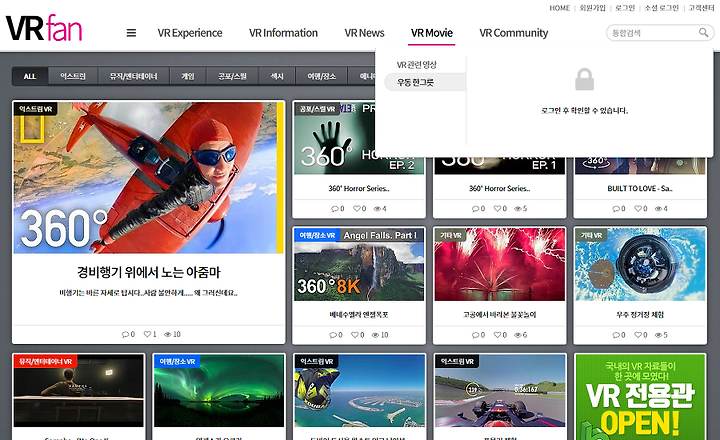Click comment icon under 베네수엘라 엔젤폭포
Viewport: 720px width, 440px height.
pyautogui.click(x=333, y=335)
